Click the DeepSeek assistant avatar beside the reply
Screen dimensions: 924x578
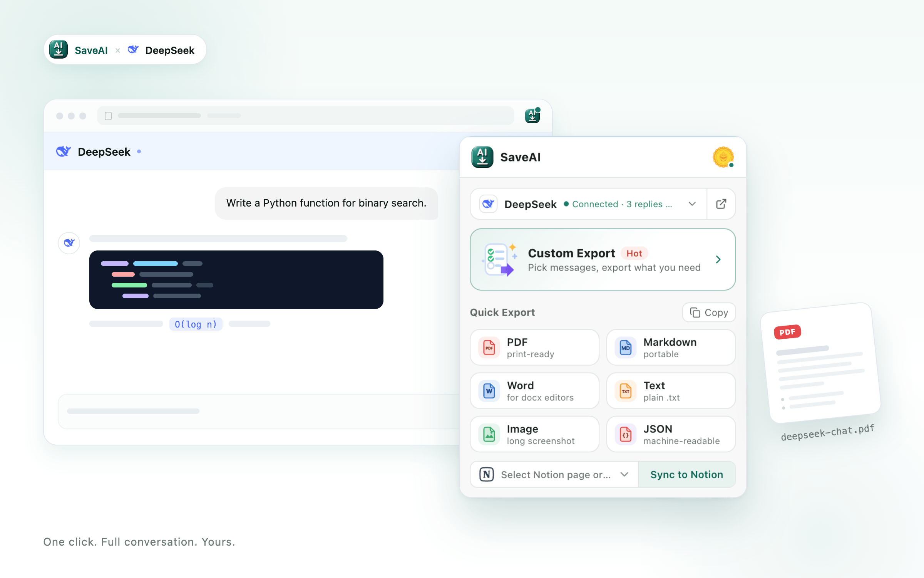[69, 243]
